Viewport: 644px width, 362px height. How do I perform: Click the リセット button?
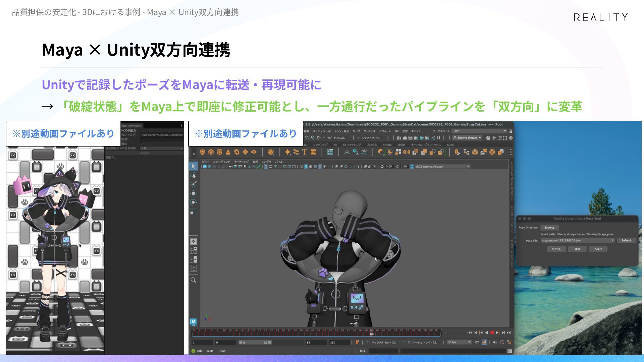[x=556, y=249]
